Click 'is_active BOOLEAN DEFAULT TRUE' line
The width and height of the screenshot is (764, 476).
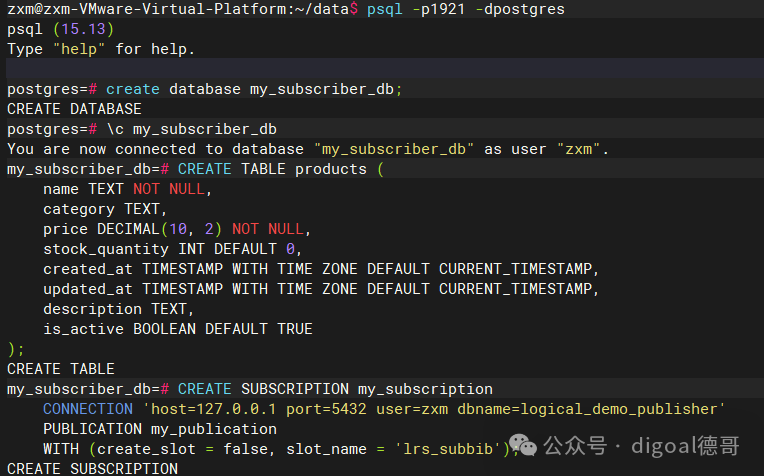tap(178, 329)
